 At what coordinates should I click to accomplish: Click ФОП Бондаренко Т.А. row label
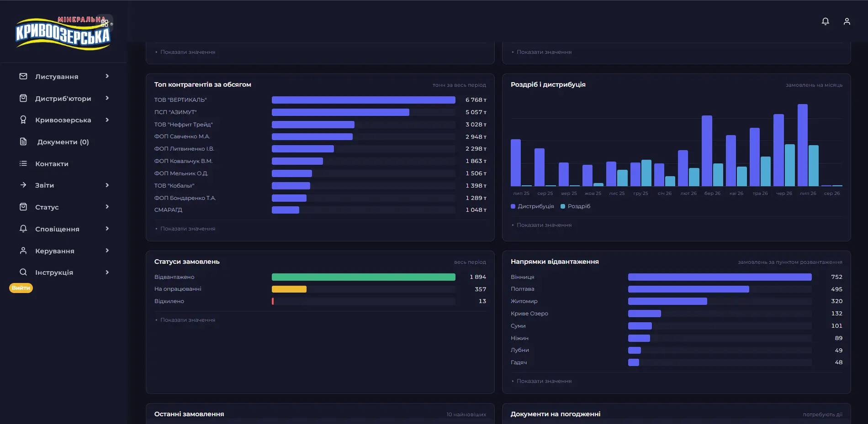[x=185, y=198]
